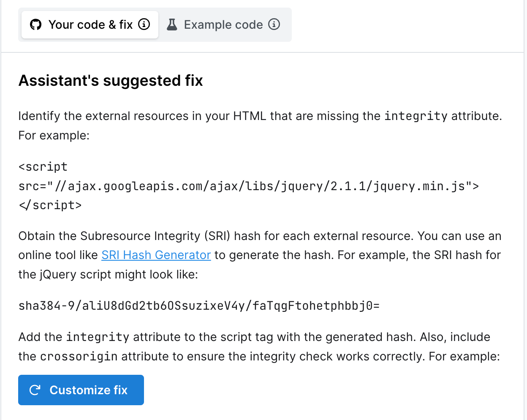The height and width of the screenshot is (420, 527).
Task: Toggle the info tooltip beside Your code & fix
Action: click(144, 25)
